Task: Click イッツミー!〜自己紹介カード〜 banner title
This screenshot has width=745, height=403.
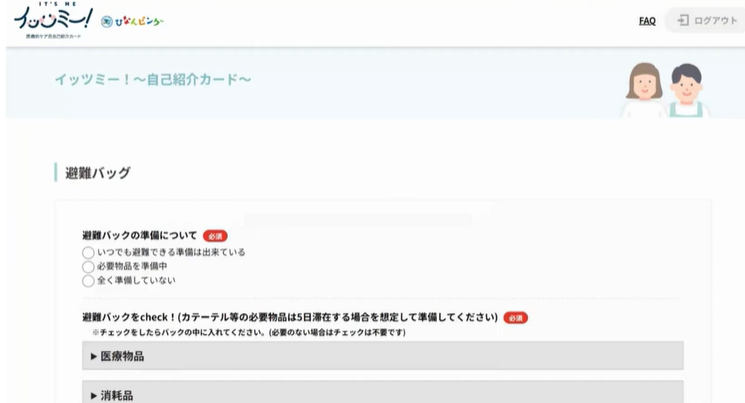Action: tap(153, 79)
